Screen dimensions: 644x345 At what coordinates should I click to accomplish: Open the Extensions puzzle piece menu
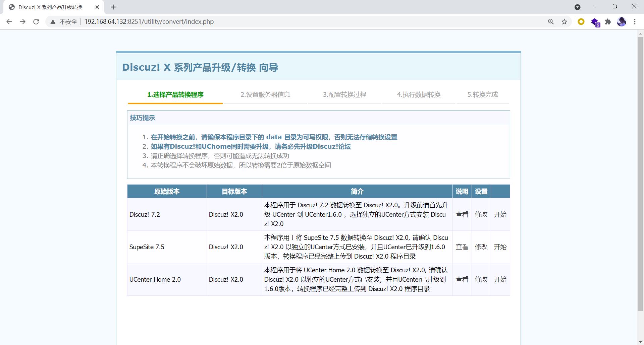pos(608,22)
